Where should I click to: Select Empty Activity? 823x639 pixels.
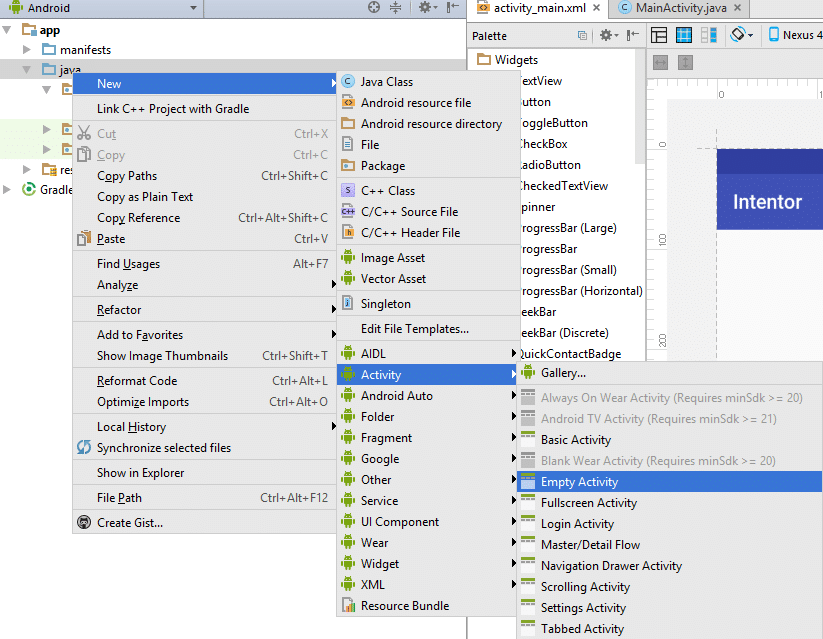pyautogui.click(x=670, y=482)
